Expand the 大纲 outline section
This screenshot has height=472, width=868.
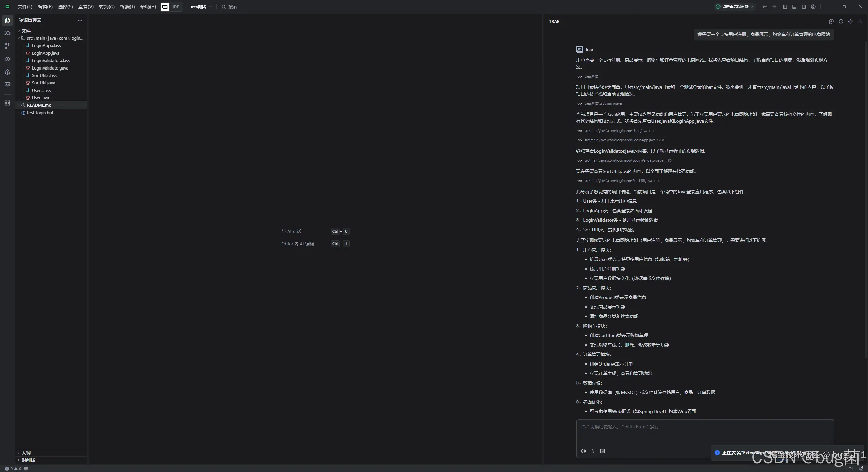26,453
